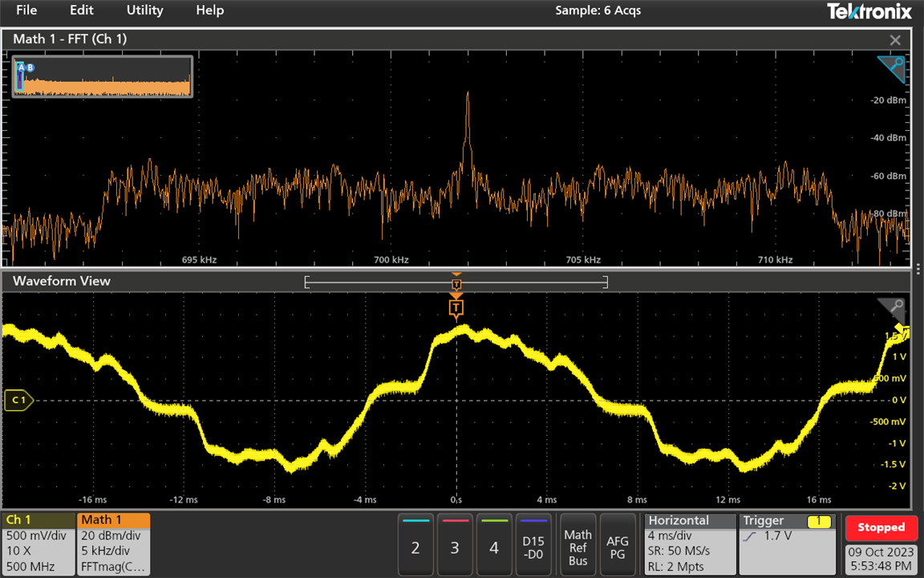This screenshot has height=578, width=924.
Task: Click the Math 1 - FFT (Ch 1) title
Action: [70, 39]
